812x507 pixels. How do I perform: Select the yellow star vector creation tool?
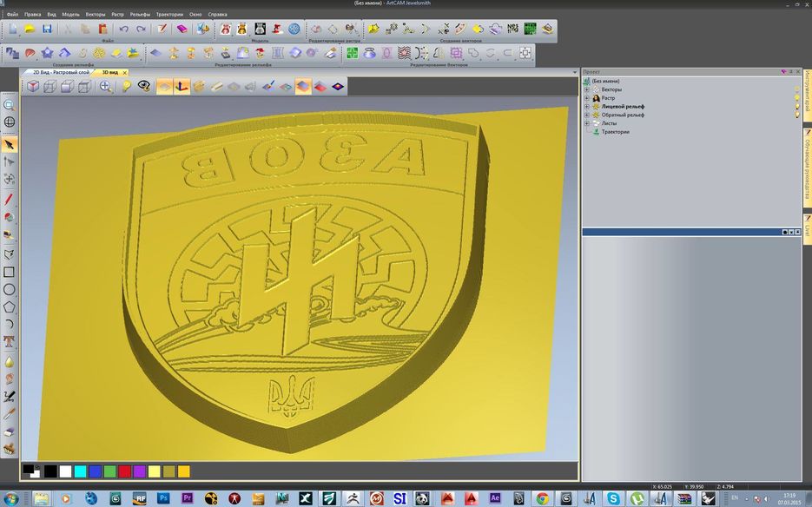click(373, 29)
